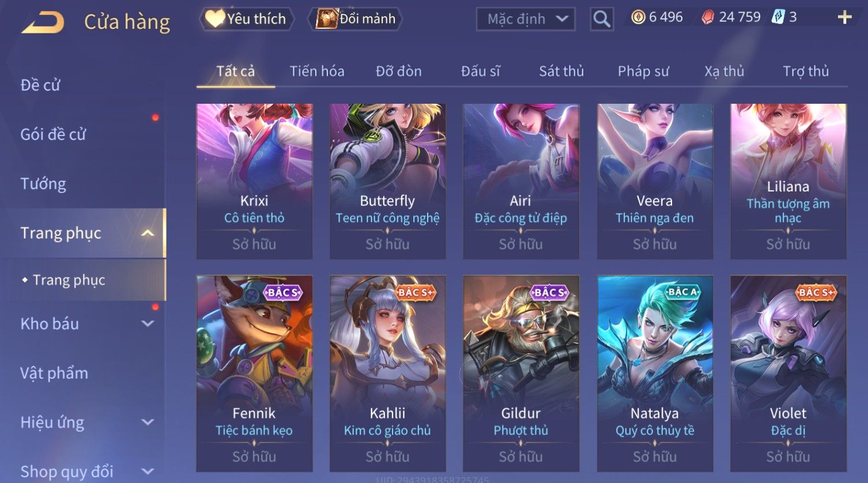Open Fennik Tiệc bánh kẹo skin card

pos(254,373)
